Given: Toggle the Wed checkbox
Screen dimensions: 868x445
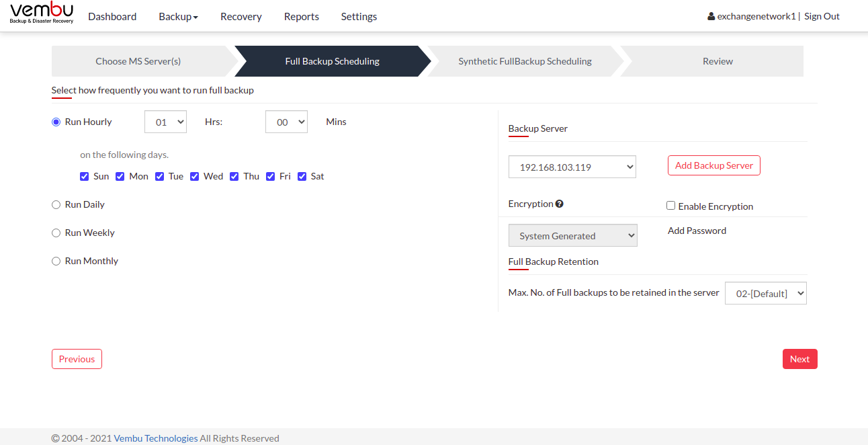Looking at the screenshot, I should (x=194, y=176).
